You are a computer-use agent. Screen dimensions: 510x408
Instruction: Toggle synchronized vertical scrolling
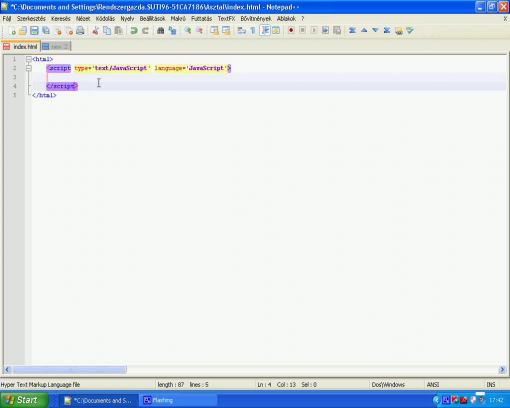tap(214, 31)
